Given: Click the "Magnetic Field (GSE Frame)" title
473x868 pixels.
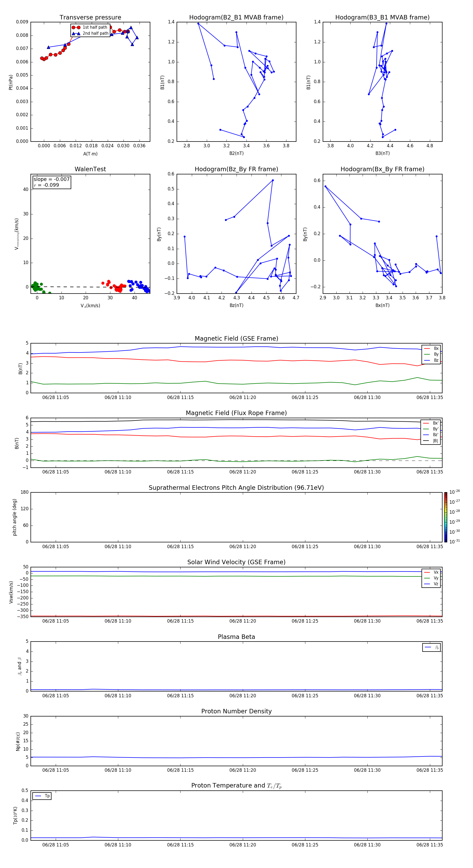Looking at the screenshot, I should point(236,339).
